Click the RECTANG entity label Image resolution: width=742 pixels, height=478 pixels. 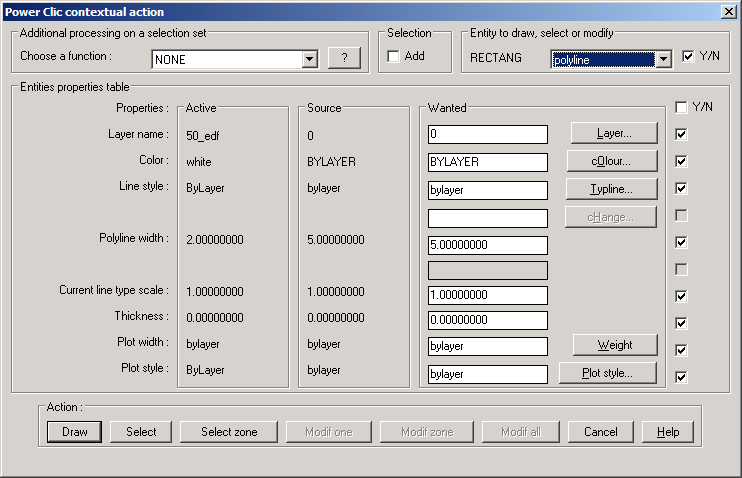tap(496, 58)
